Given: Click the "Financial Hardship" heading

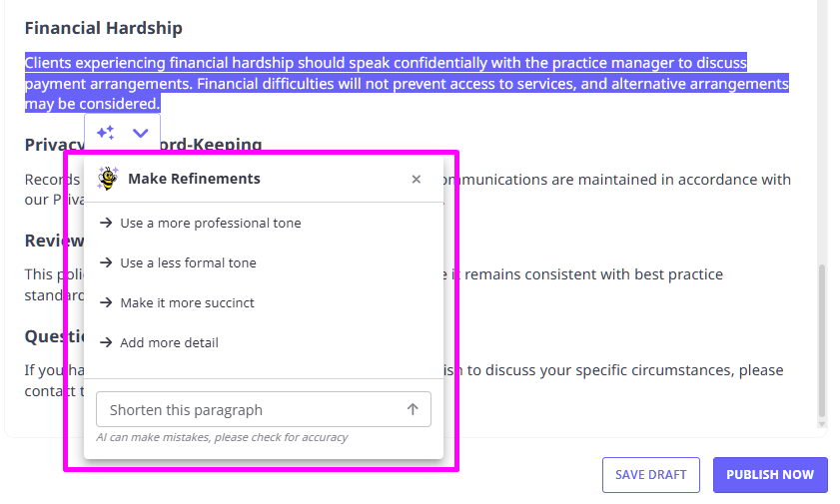Looking at the screenshot, I should click(x=104, y=28).
